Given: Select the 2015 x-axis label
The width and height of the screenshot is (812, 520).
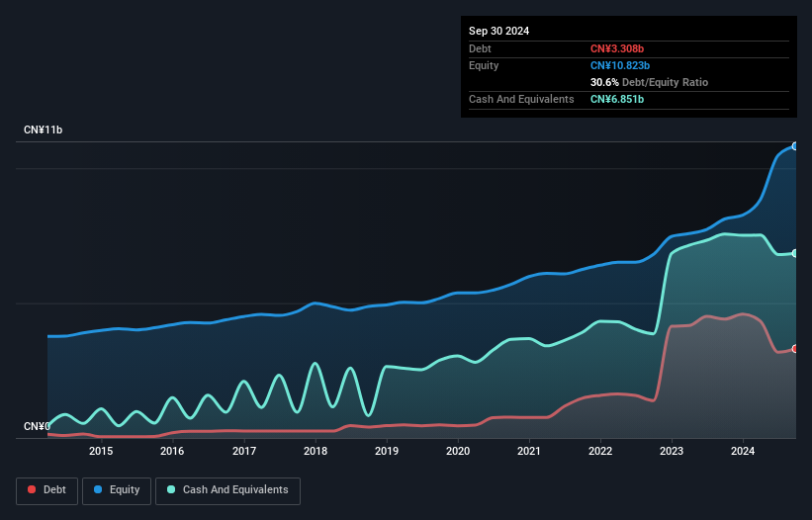Looking at the screenshot, I should pyautogui.click(x=101, y=452).
